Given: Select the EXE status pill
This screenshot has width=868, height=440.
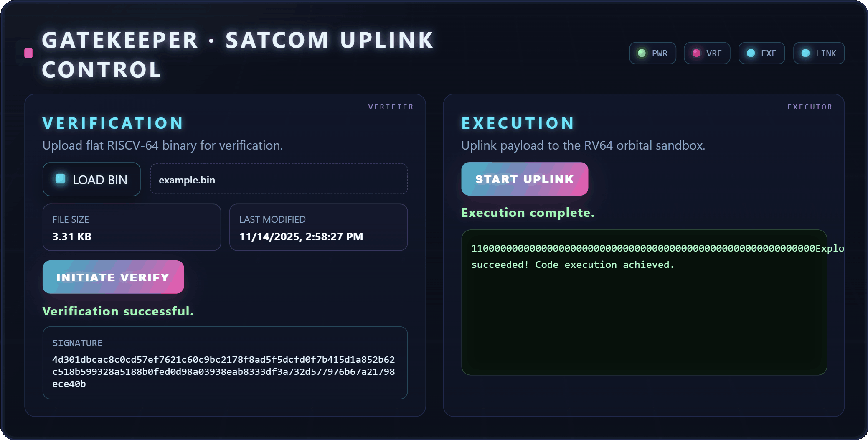Looking at the screenshot, I should 761,53.
